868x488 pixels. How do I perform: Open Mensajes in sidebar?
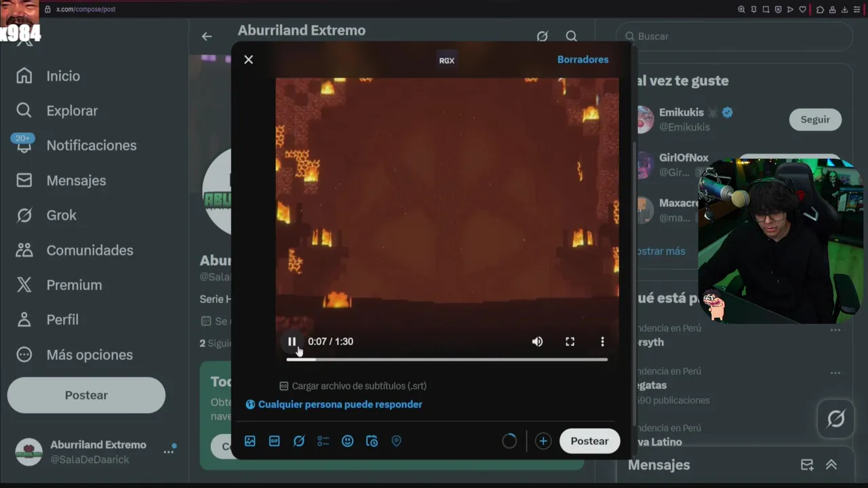(61, 180)
